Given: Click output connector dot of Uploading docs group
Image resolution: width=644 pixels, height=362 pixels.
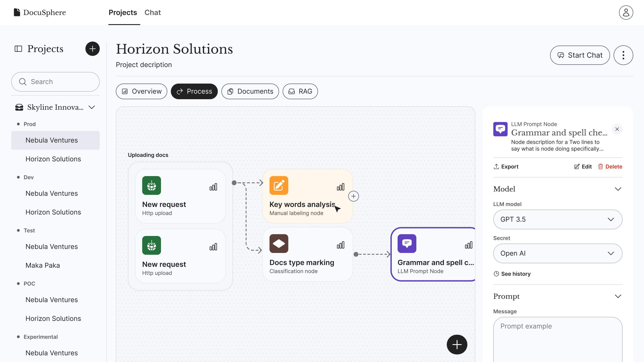Looking at the screenshot, I should 234,183.
